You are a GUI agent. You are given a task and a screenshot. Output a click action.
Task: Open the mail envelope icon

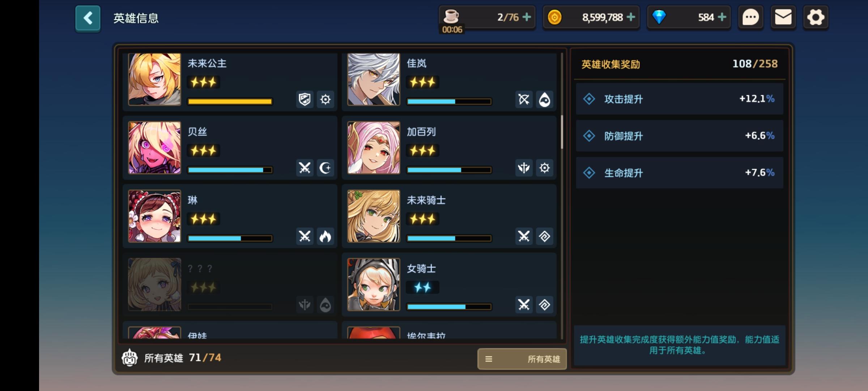tap(783, 17)
